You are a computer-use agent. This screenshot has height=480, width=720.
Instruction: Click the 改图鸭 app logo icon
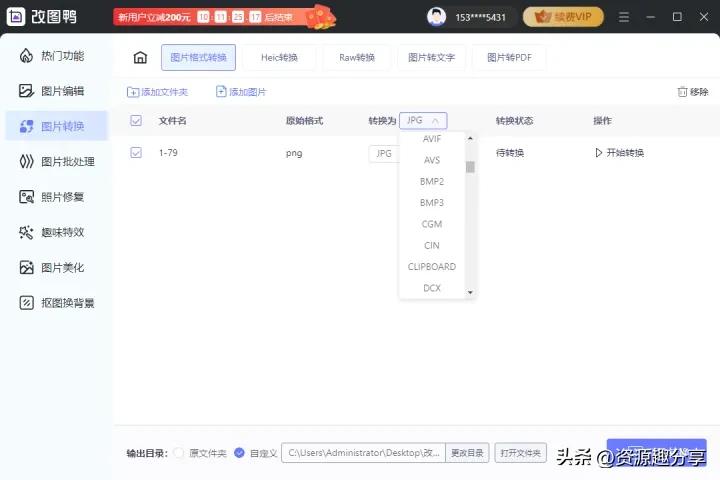[x=16, y=17]
